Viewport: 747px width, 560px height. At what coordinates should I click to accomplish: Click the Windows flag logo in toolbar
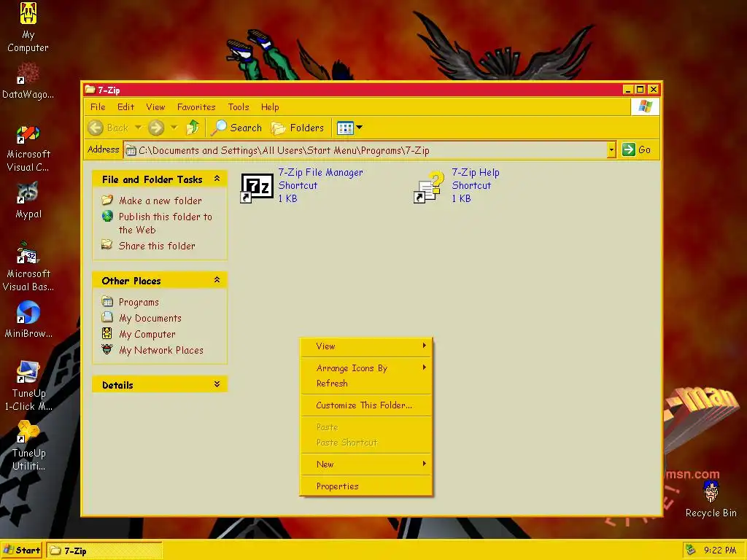click(646, 106)
